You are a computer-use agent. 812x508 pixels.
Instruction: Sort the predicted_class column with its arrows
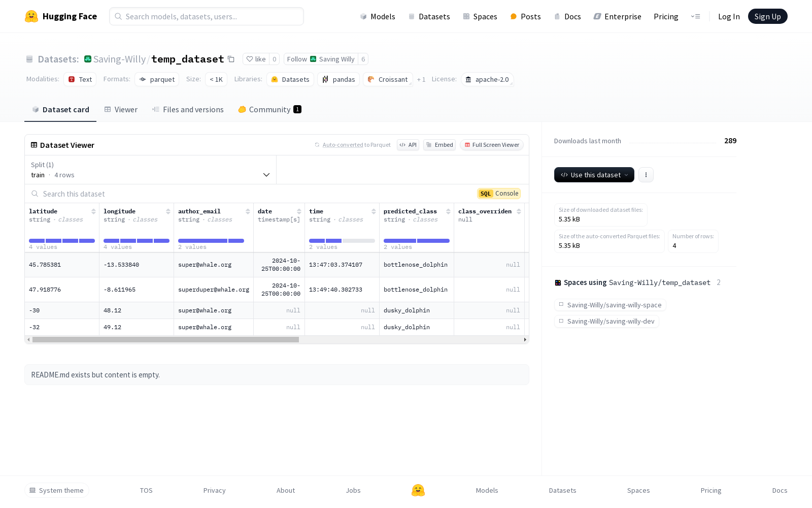point(448,211)
